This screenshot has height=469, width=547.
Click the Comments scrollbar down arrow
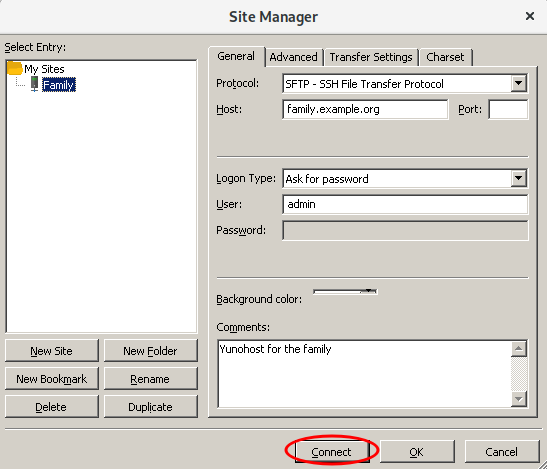tap(519, 399)
